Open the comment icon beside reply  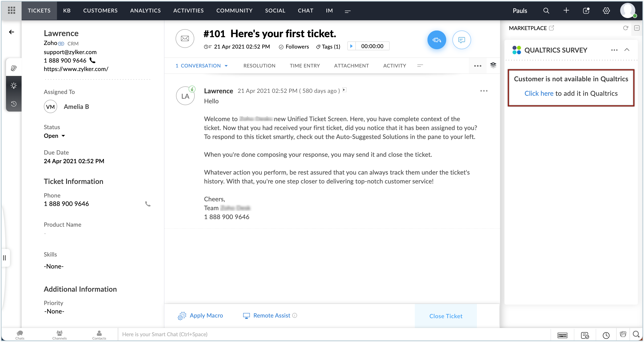point(462,40)
